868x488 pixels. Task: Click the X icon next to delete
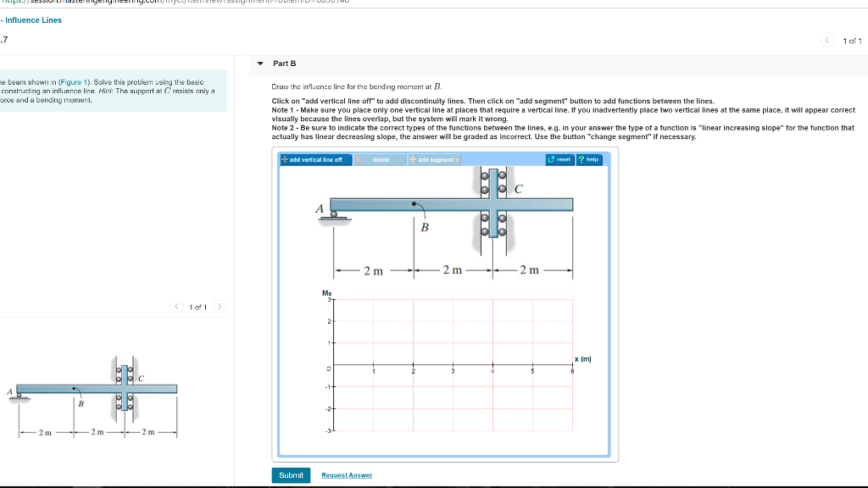(x=358, y=159)
